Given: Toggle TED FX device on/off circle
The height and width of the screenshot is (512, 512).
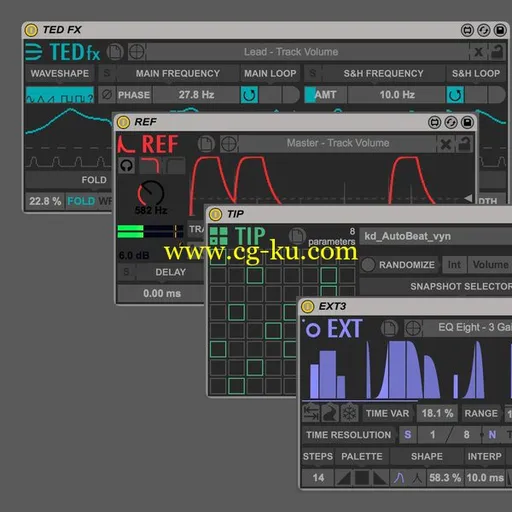Looking at the screenshot, I should 31,30.
